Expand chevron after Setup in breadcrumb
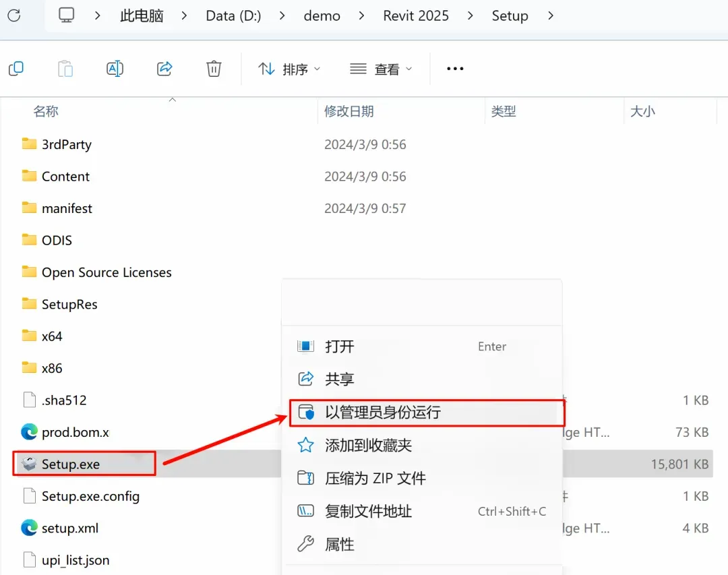The image size is (728, 575). coord(551,16)
